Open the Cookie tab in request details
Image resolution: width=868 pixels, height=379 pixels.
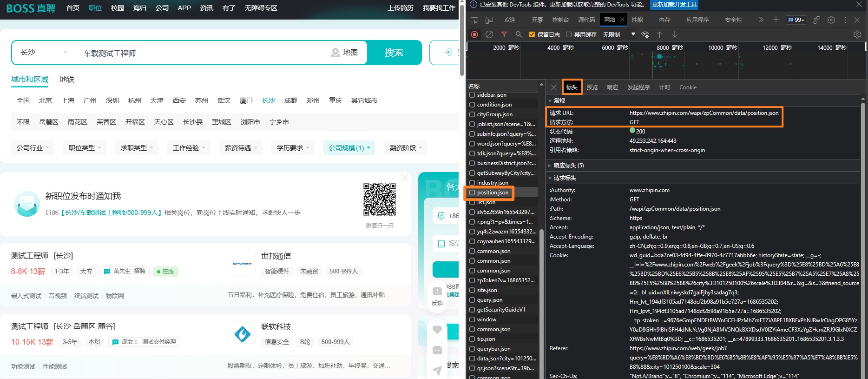coord(688,87)
